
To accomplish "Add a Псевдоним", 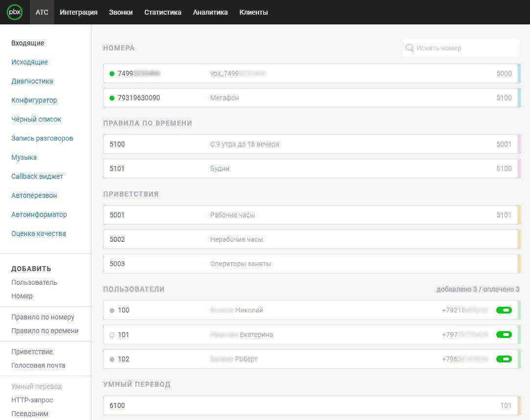I will [x=30, y=414].
